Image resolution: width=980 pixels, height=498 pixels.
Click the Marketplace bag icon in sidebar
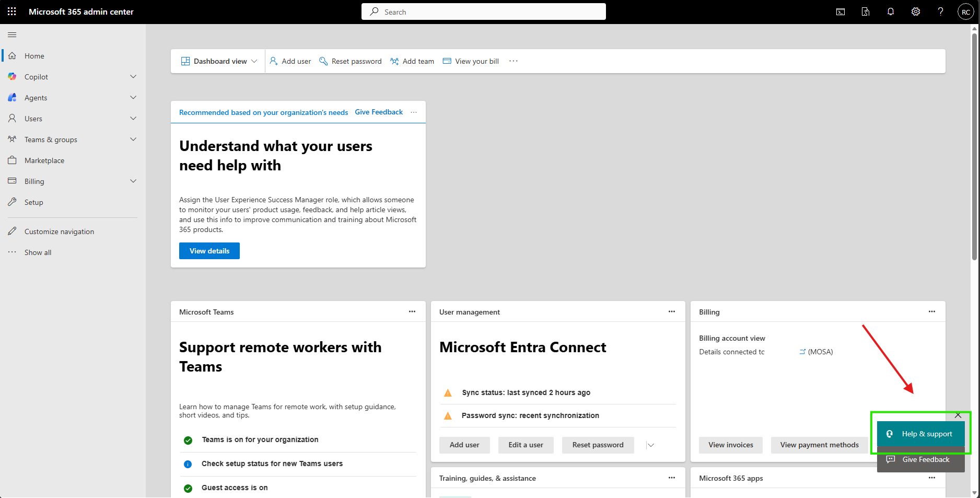13,160
